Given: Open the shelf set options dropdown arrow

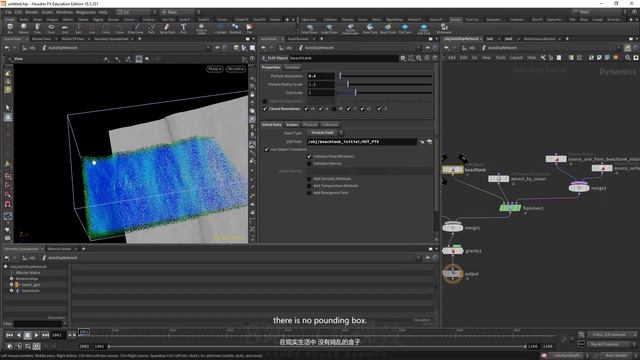Looking at the screenshot, I should pyautogui.click(x=293, y=20).
